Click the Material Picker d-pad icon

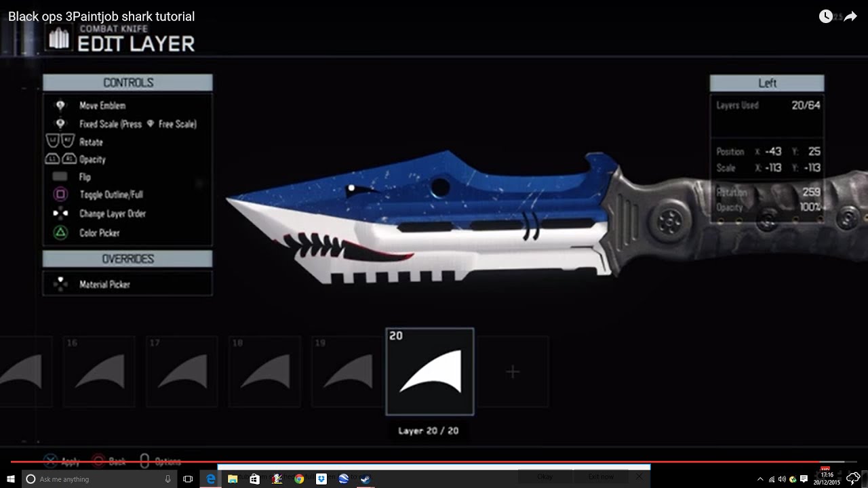click(60, 284)
